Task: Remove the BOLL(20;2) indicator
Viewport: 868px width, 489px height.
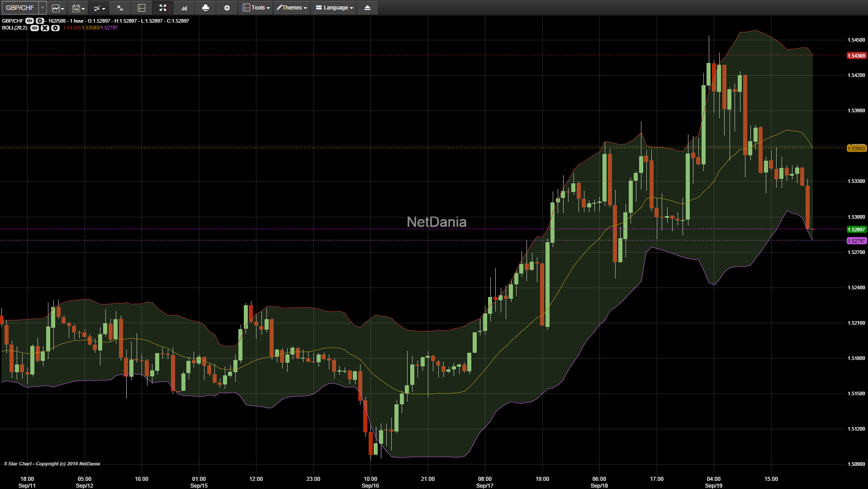Action: (x=45, y=28)
